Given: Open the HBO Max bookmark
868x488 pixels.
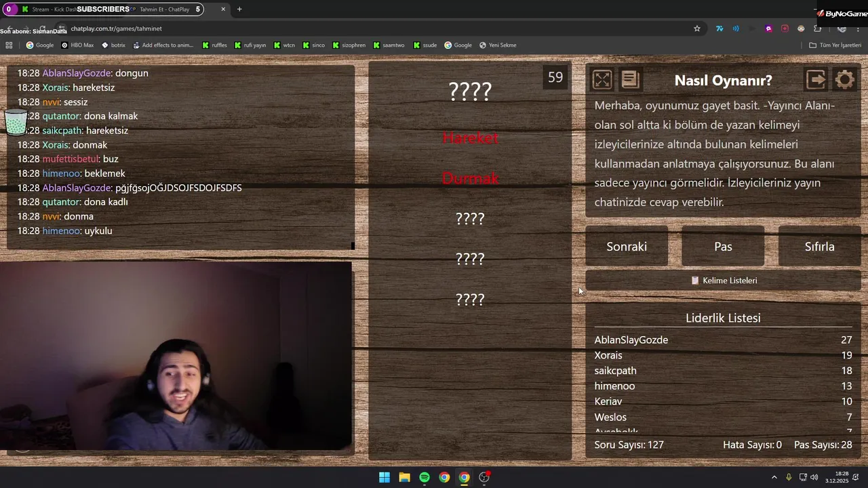Looking at the screenshot, I should tap(77, 45).
